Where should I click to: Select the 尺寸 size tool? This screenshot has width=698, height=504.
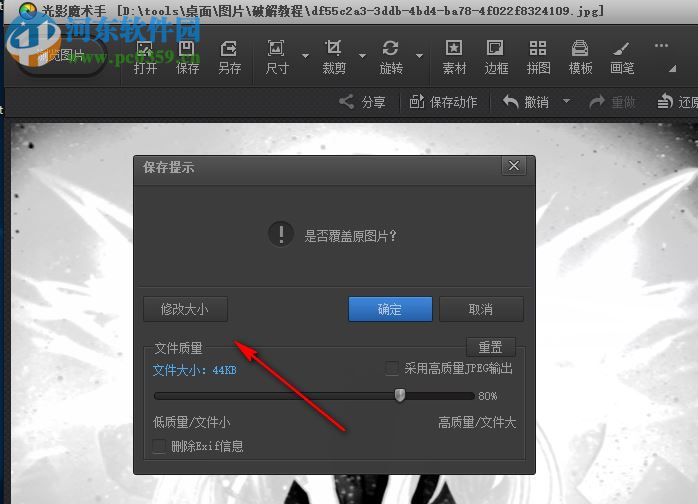tap(276, 57)
